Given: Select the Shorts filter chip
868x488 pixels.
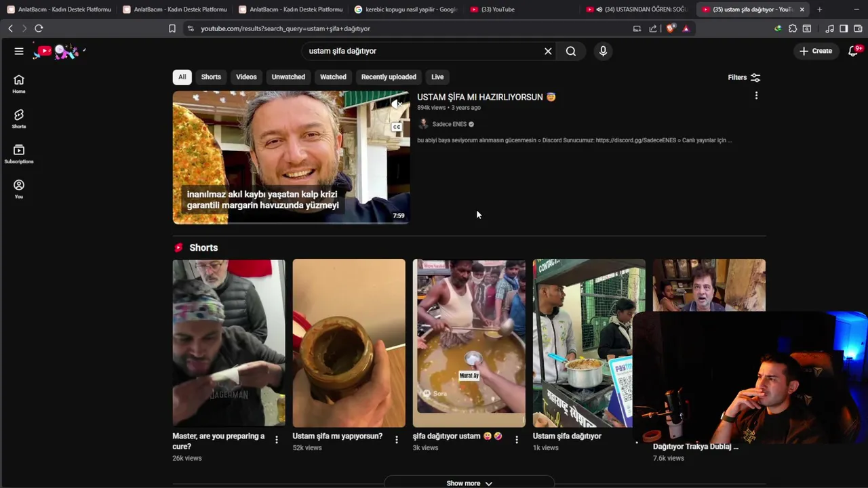Looking at the screenshot, I should pos(211,77).
